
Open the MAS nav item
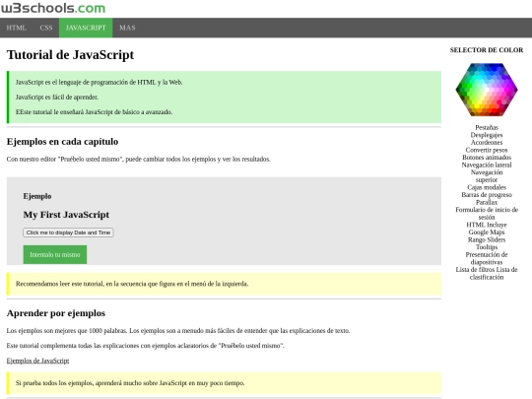tap(127, 28)
